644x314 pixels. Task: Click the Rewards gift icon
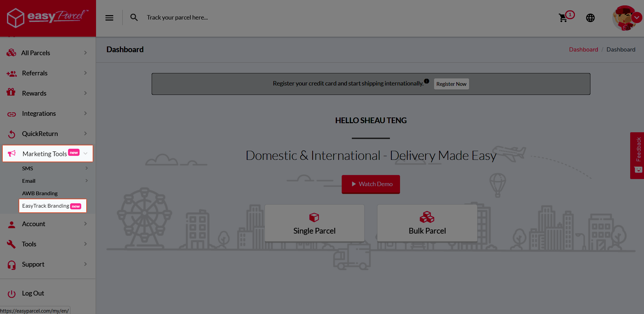(11, 92)
